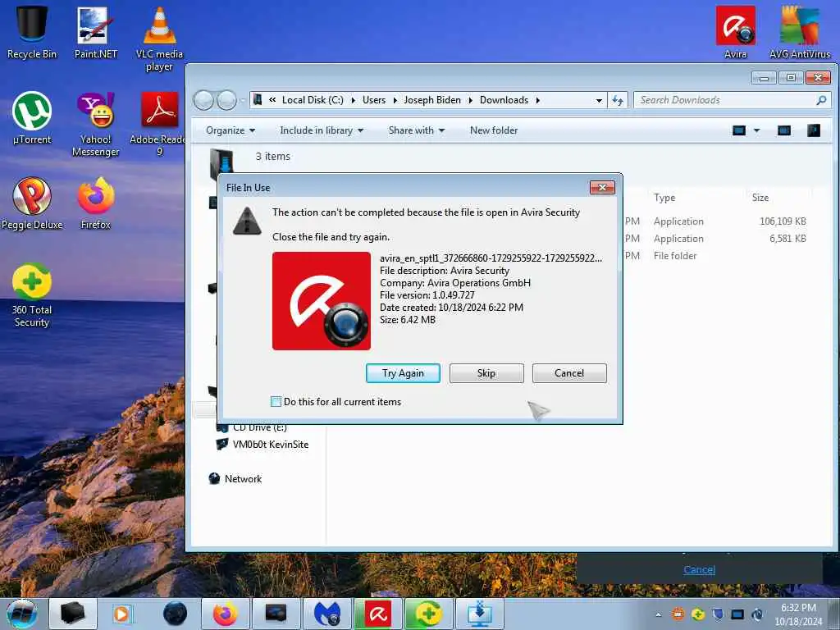840x630 pixels.
Task: Sort by the Size column header
Action: point(760,198)
